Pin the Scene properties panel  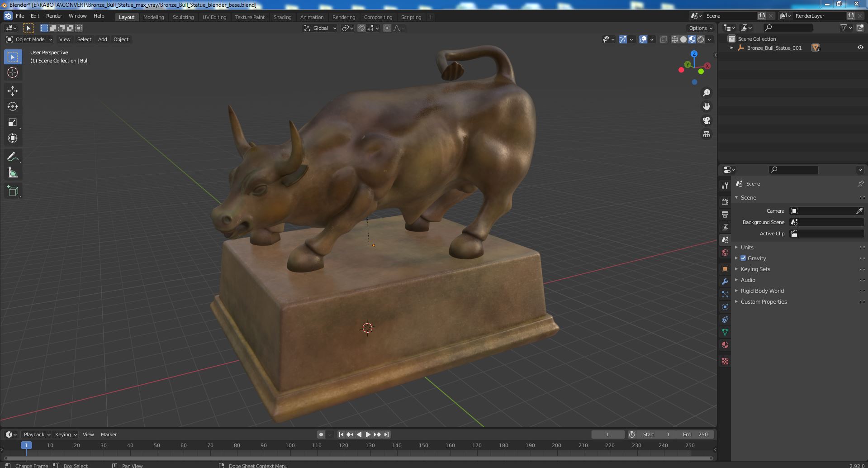click(x=860, y=184)
